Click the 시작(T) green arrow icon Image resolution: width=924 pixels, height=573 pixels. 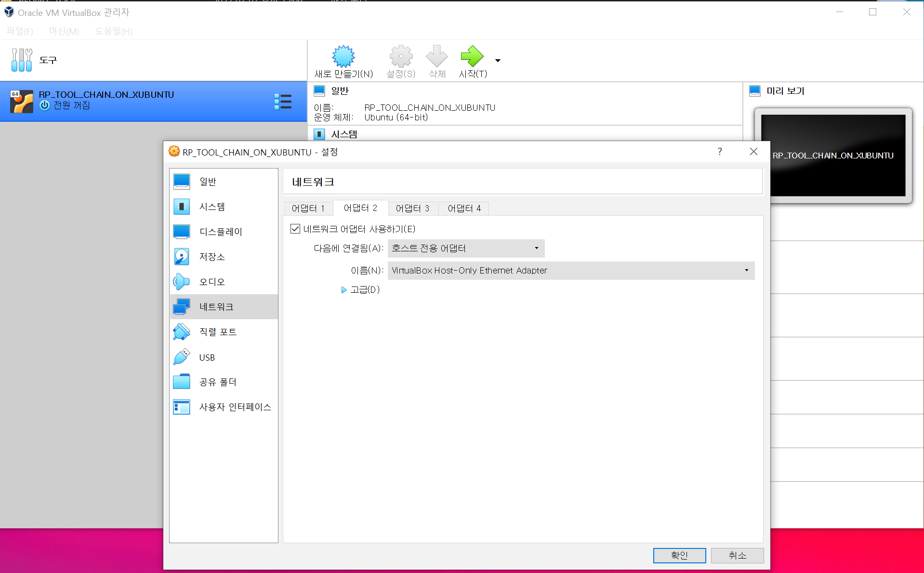(472, 56)
